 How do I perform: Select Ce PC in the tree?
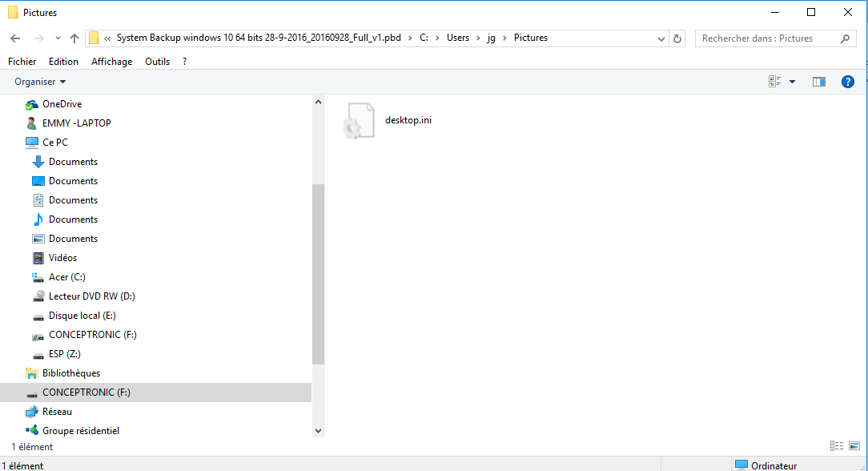(54, 143)
